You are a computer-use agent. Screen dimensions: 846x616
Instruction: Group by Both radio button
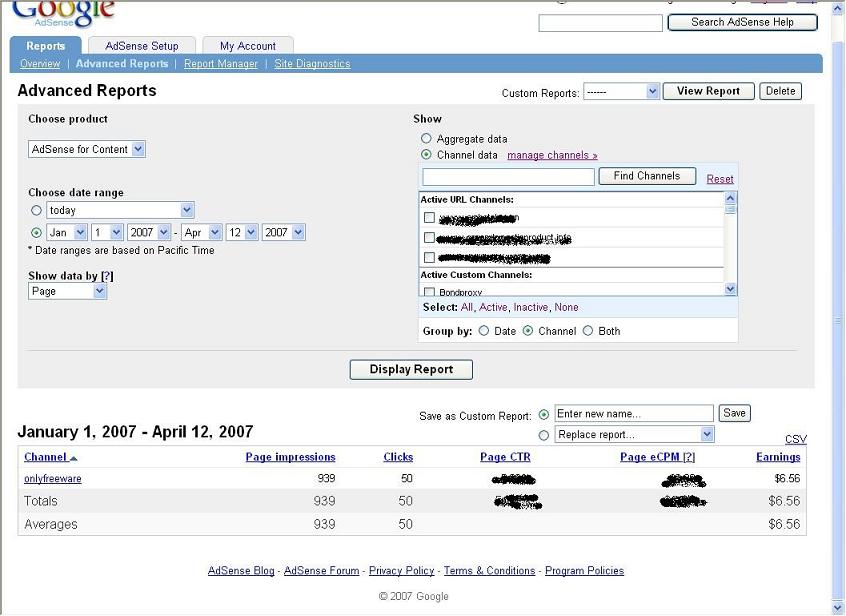click(x=588, y=331)
